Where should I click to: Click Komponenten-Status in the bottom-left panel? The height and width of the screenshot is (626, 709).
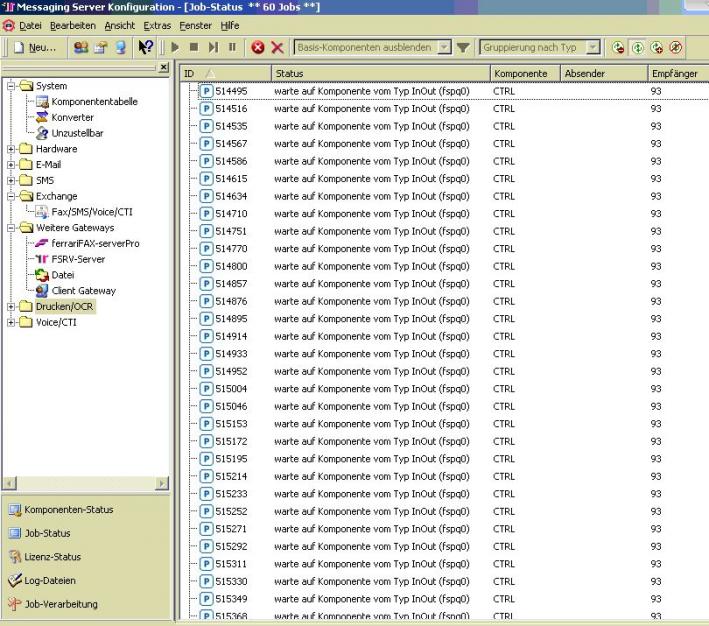pyautogui.click(x=68, y=510)
